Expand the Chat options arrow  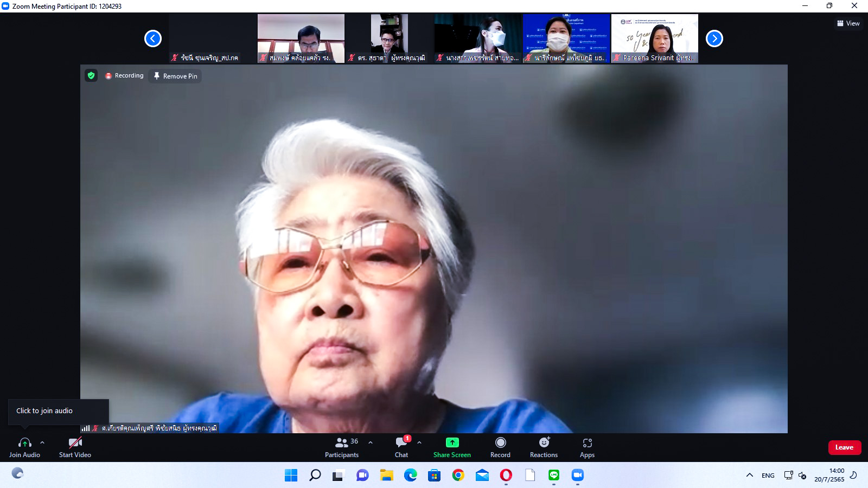coord(419,442)
